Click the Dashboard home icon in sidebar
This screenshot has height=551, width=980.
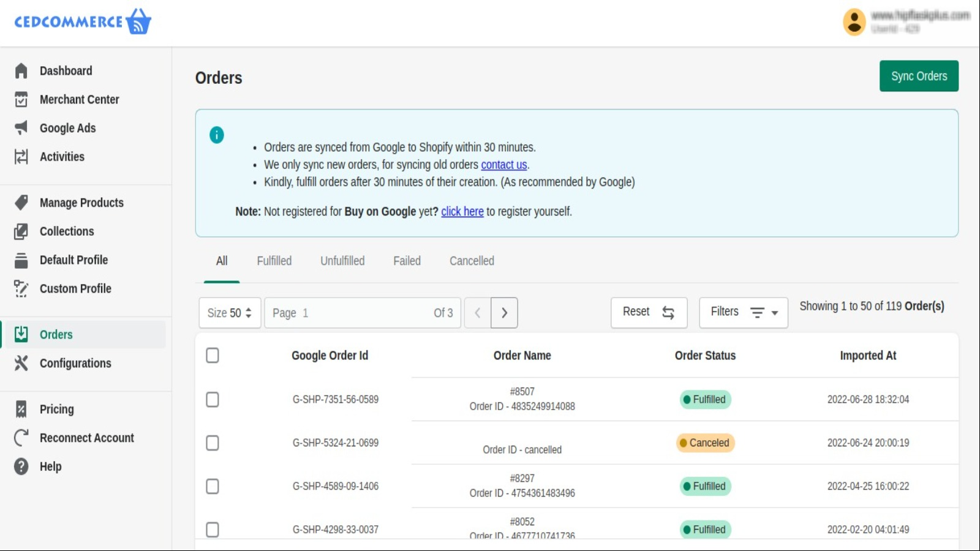pyautogui.click(x=21, y=71)
